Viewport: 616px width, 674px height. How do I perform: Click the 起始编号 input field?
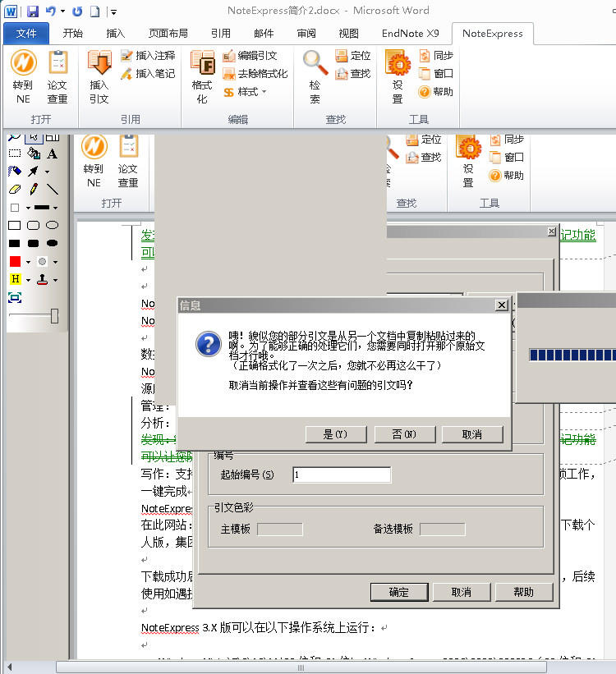[x=342, y=475]
